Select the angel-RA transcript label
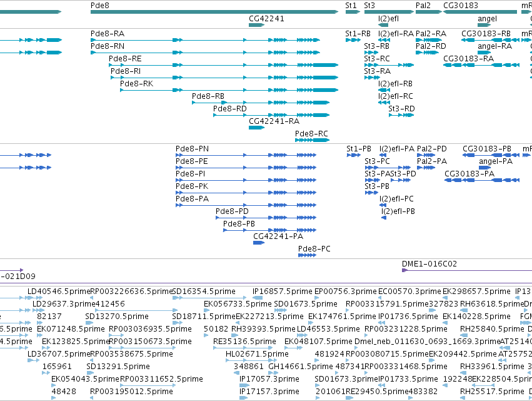 [494, 46]
